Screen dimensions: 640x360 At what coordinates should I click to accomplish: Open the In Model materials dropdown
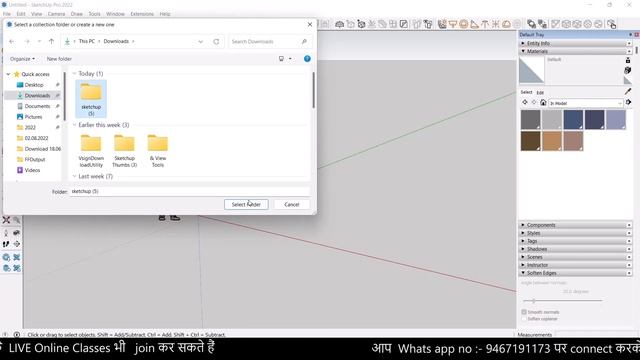click(586, 103)
